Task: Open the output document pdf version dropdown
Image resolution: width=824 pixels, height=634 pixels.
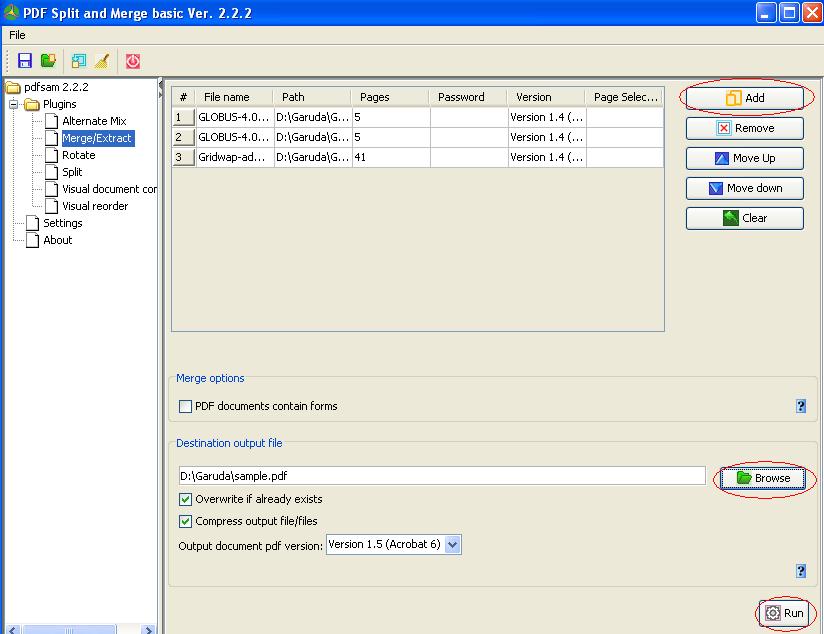Action: coord(452,545)
